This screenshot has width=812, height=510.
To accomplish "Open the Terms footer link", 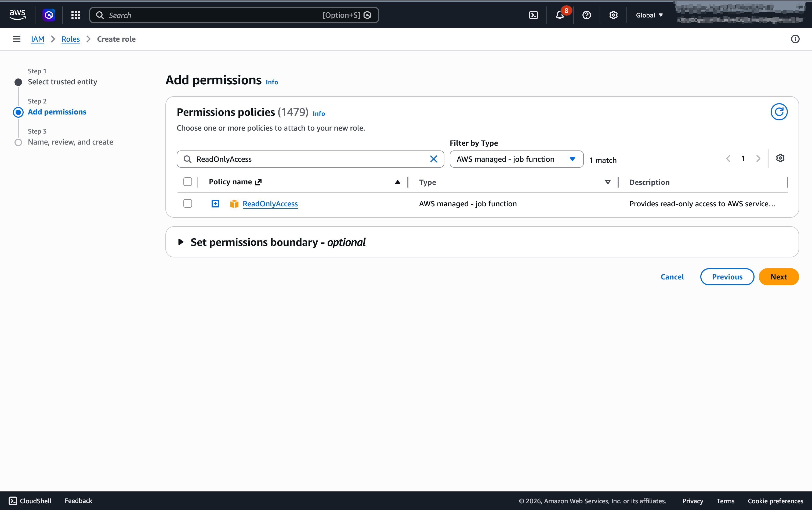I will [725, 501].
